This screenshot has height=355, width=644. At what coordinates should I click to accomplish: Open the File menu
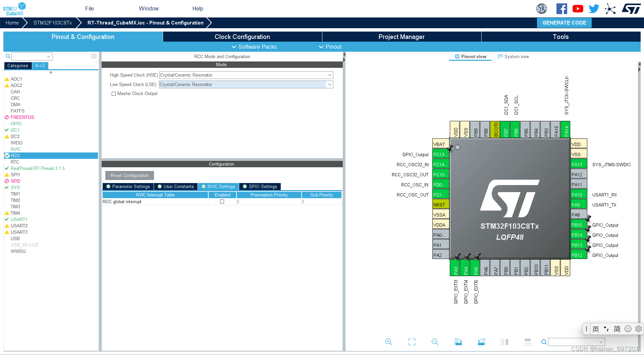tap(90, 8)
